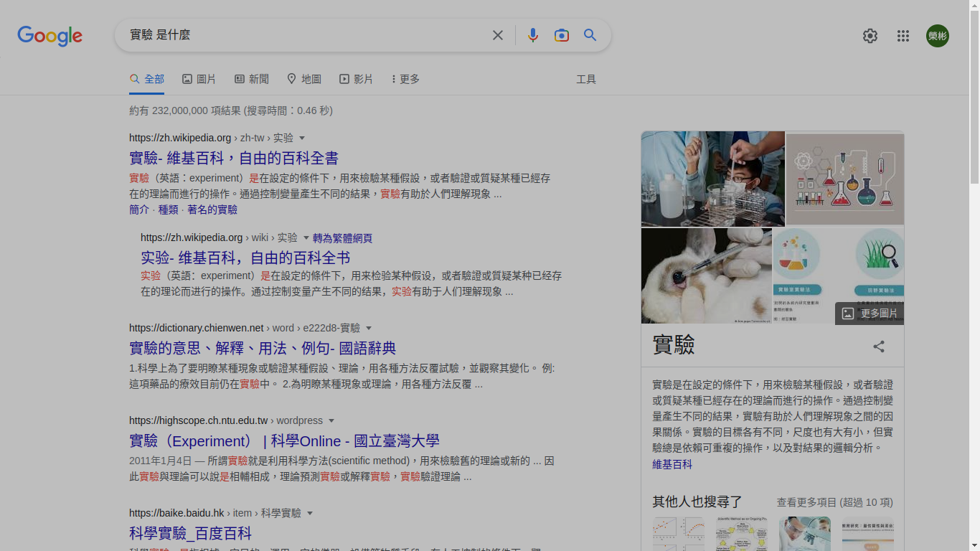
Task: Switch to the 圖片 tab
Action: (199, 79)
